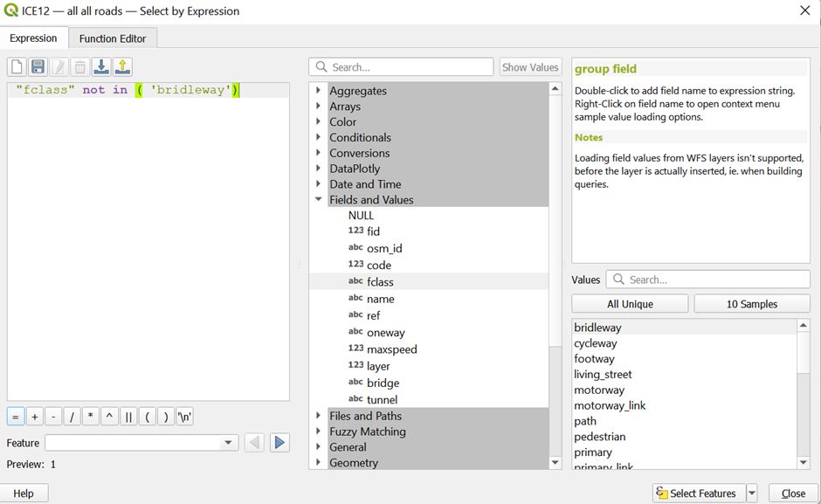
Task: Insert the equals operator
Action: click(x=16, y=417)
